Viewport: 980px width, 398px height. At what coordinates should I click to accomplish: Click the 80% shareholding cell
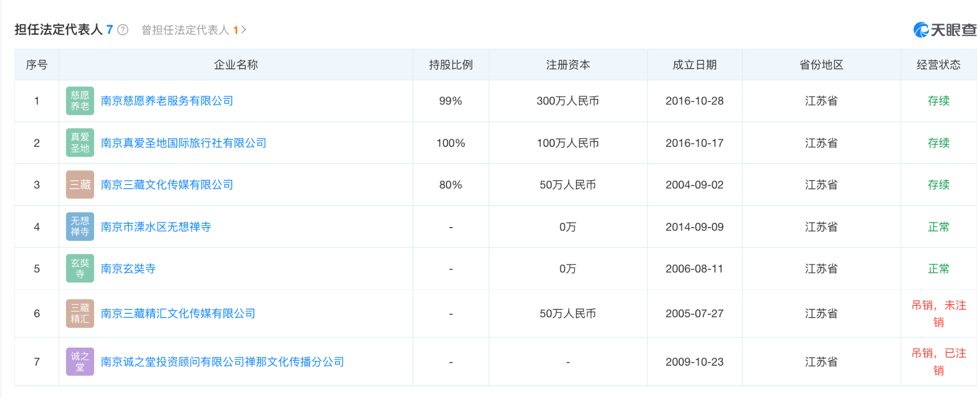tap(451, 185)
